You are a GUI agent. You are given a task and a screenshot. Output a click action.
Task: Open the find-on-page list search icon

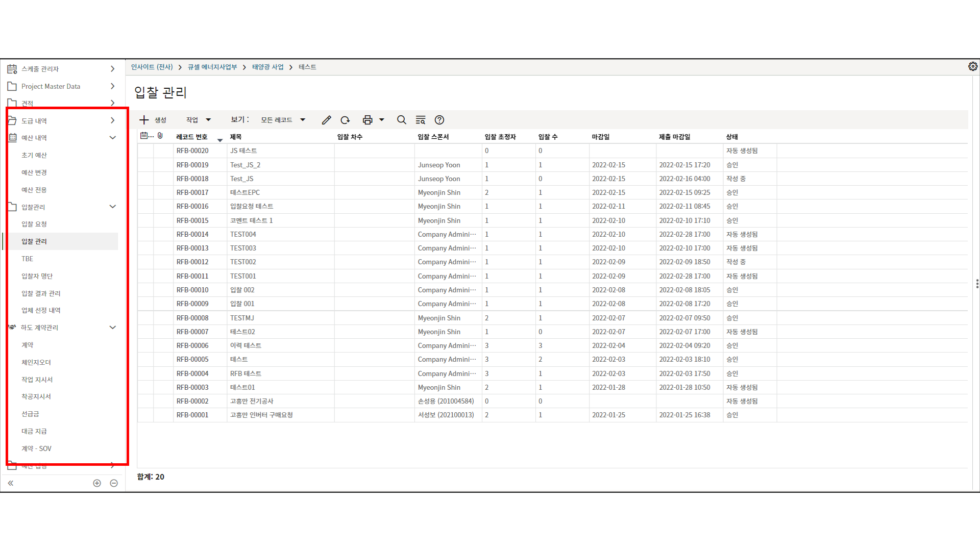[421, 120]
